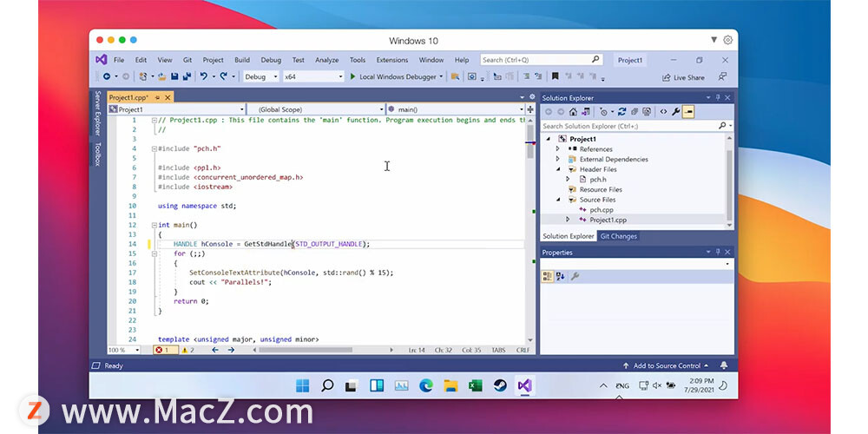868x434 pixels.
Task: Click the Open File folder icon
Action: pyautogui.click(x=161, y=77)
